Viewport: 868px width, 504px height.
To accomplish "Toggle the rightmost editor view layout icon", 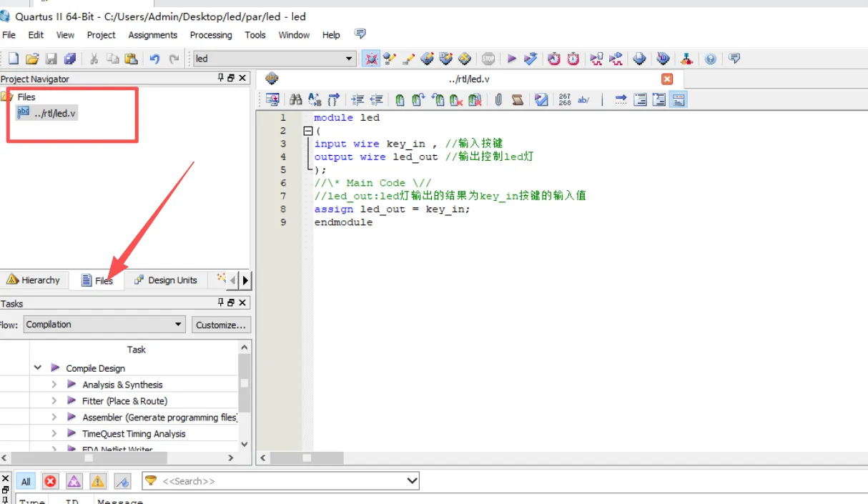I will (678, 100).
